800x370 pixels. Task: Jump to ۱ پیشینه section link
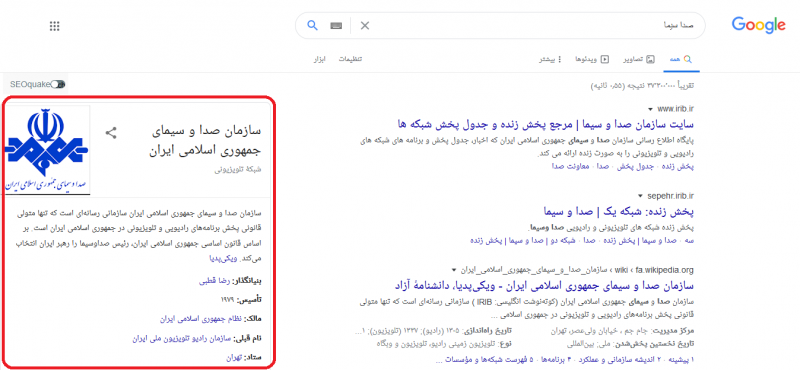681,360
